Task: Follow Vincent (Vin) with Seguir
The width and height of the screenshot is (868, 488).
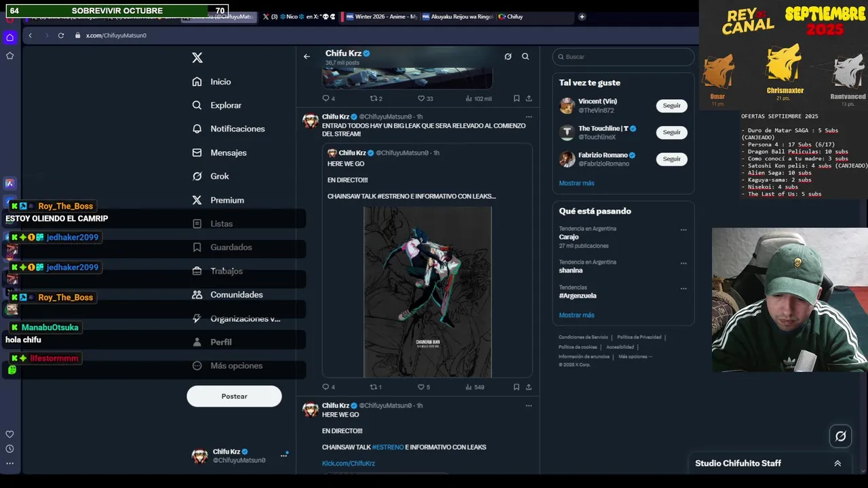Action: click(x=671, y=106)
